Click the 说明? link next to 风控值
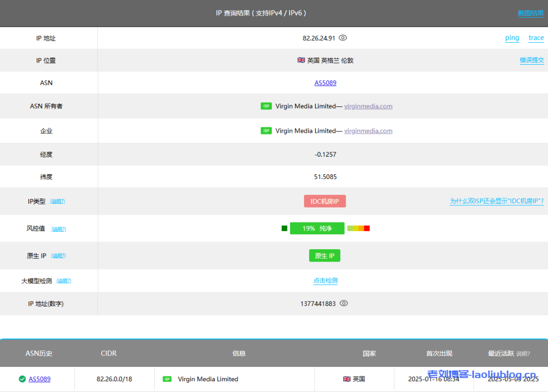Image resolution: width=548 pixels, height=392 pixels. [x=58, y=228]
